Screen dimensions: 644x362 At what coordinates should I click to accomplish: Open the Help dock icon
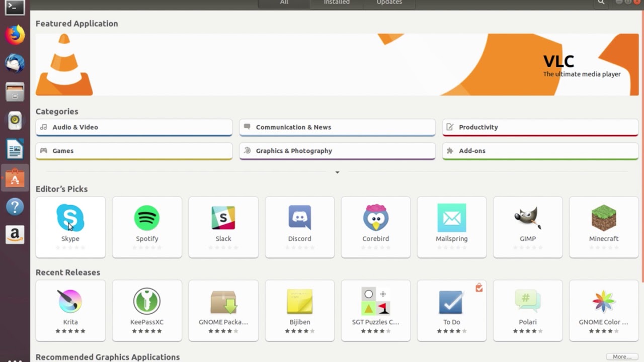coord(15,206)
